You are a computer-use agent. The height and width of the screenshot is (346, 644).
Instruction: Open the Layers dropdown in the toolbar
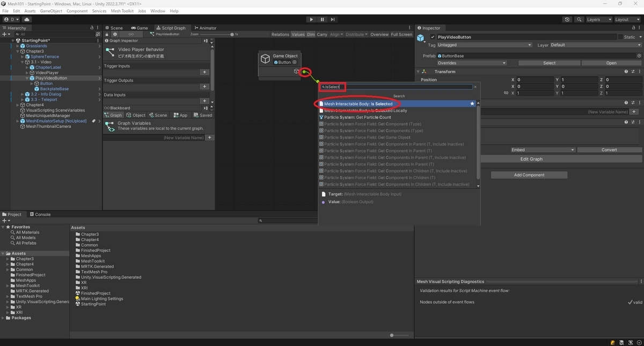[598, 19]
